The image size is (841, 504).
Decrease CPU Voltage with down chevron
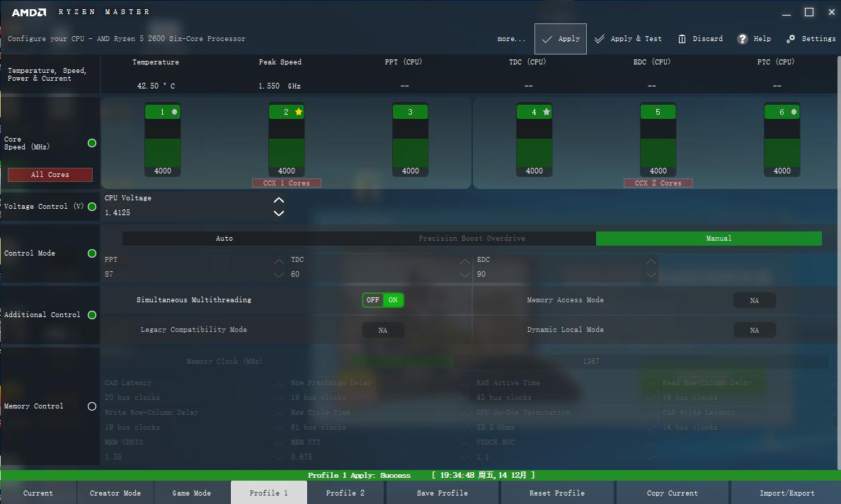pos(279,213)
